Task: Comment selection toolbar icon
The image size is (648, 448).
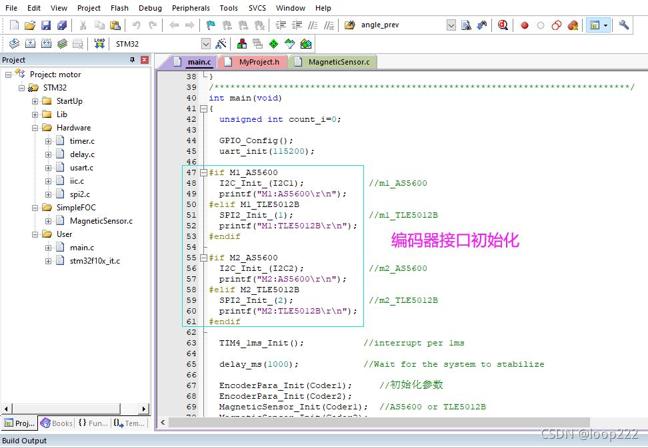Action: [313, 25]
